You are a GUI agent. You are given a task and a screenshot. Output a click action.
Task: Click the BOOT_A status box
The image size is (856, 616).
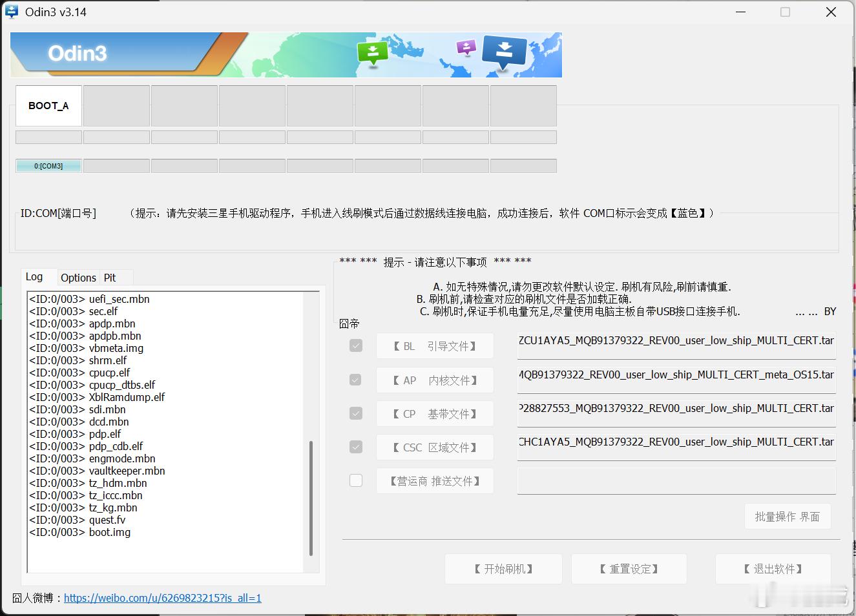click(48, 105)
